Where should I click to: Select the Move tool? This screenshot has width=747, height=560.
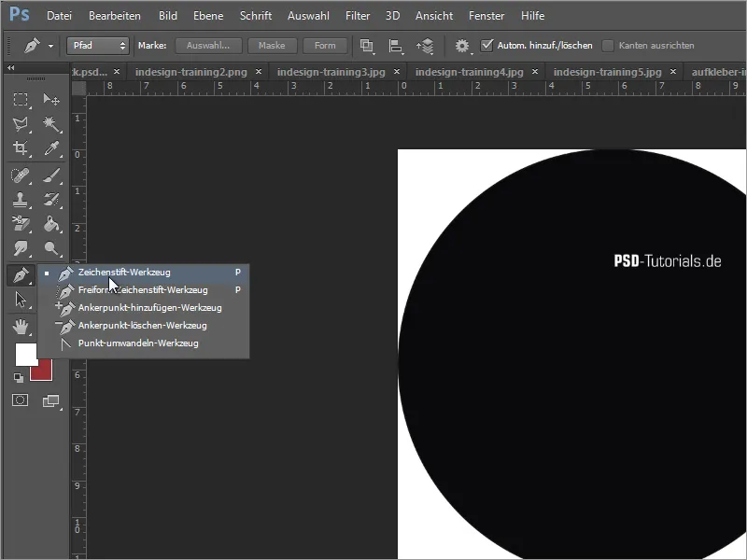(50, 100)
